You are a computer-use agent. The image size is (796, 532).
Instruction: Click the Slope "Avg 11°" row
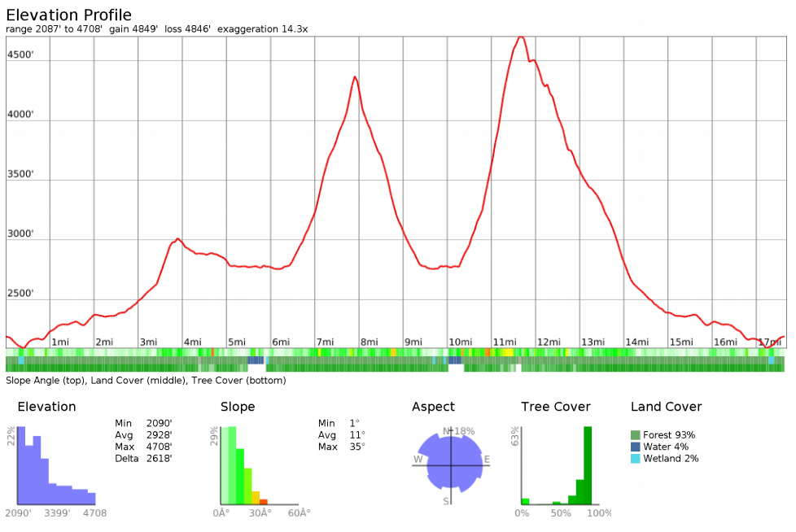(342, 435)
